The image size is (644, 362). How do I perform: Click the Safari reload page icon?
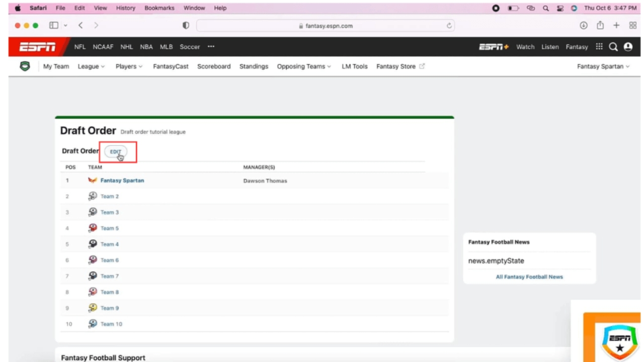(449, 26)
